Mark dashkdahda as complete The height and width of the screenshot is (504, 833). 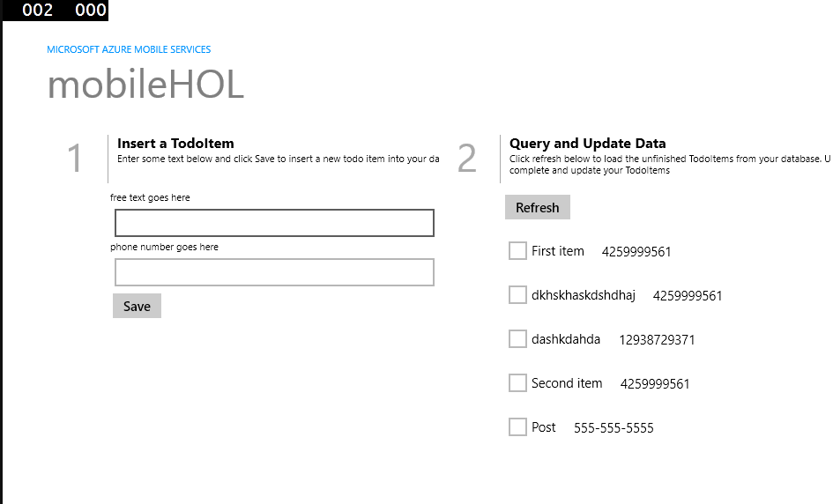tap(517, 339)
